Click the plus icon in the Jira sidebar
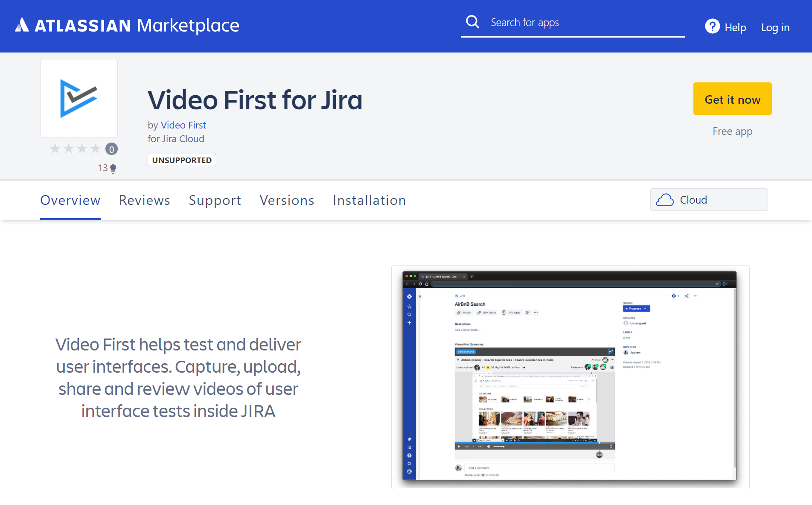 (x=410, y=323)
